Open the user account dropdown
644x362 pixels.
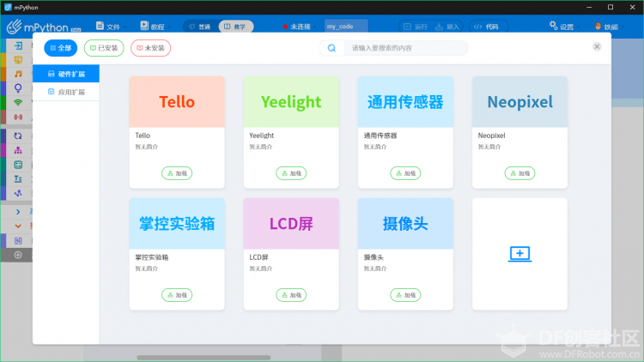click(608, 27)
